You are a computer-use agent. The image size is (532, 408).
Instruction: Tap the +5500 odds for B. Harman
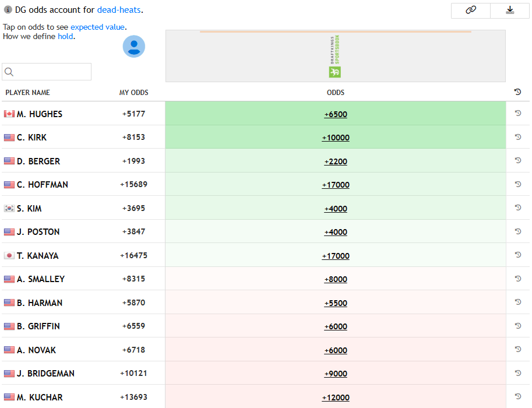pos(336,303)
